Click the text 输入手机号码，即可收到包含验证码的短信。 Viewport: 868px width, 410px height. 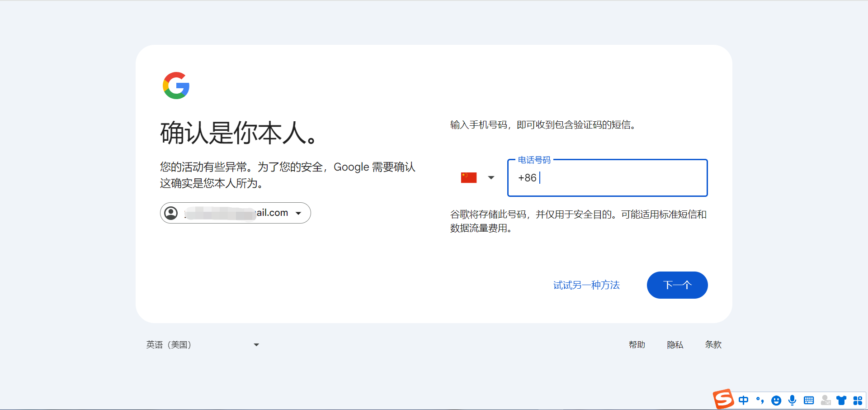point(544,125)
